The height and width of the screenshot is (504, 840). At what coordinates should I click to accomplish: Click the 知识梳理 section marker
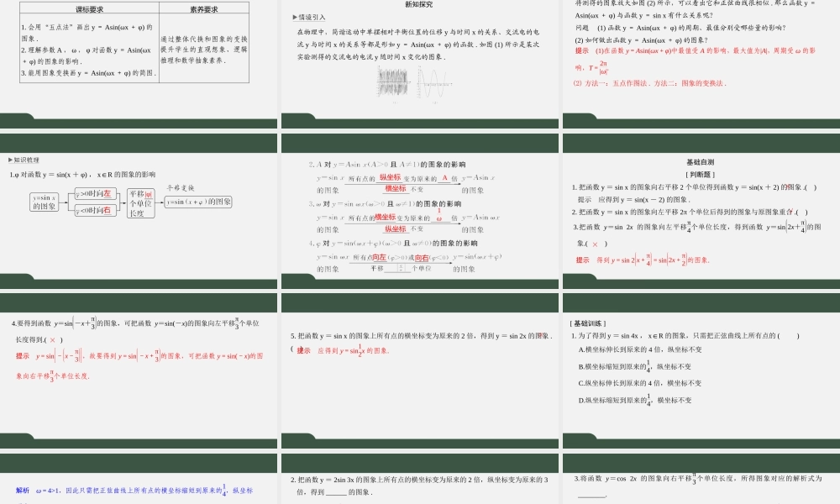coord(25,160)
